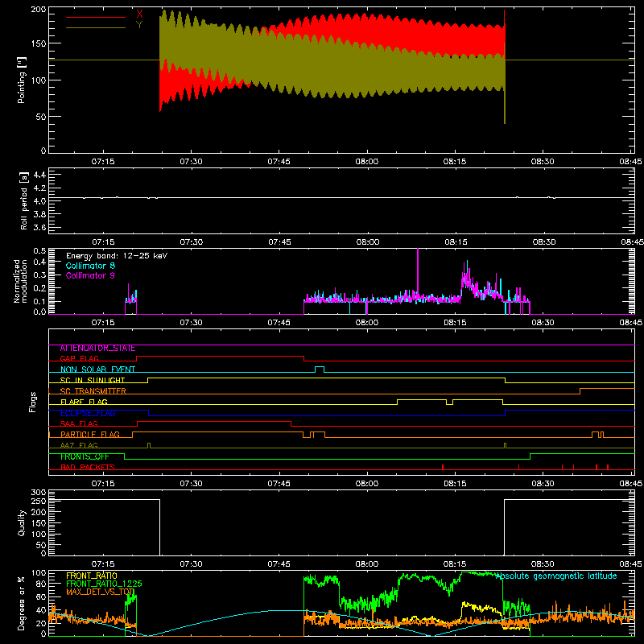Screen dimensions: 644x644
Task: Click the 0.5 tick on the modulation axis
Action: pos(39,250)
